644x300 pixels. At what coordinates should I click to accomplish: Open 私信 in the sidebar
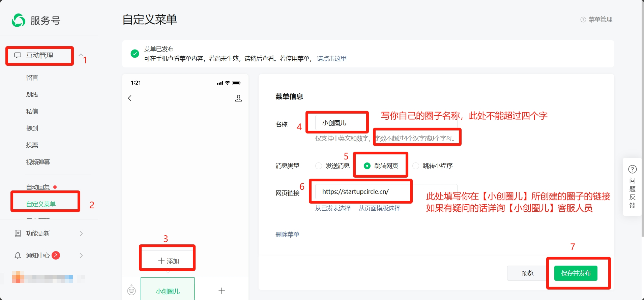32,112
